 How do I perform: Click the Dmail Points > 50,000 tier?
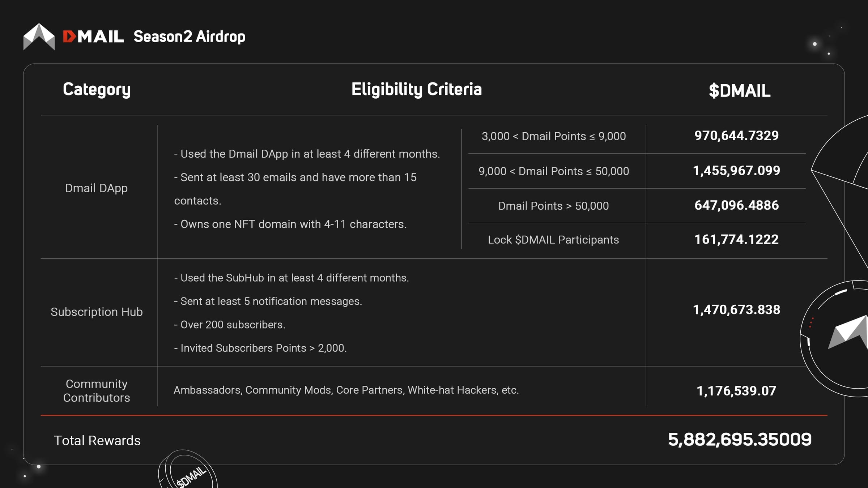point(553,206)
